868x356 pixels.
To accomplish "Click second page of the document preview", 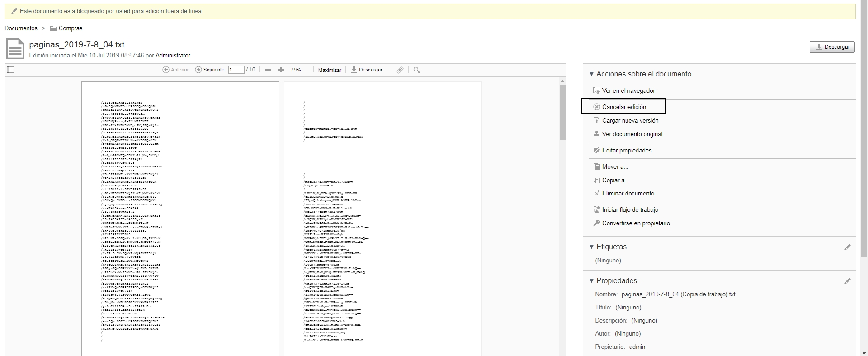I will point(383,218).
